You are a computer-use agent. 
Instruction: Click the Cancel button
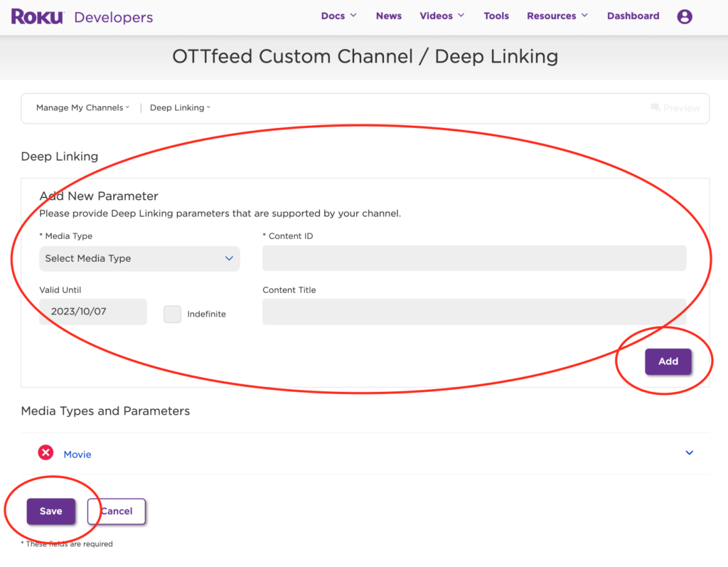coord(117,512)
